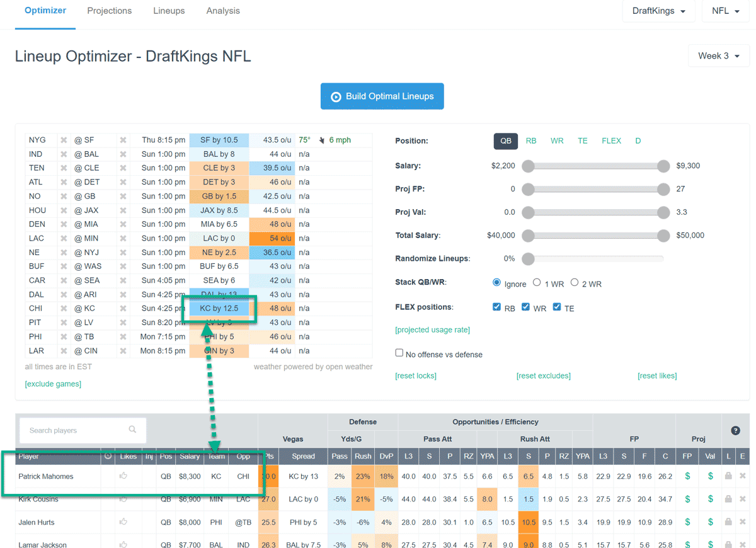The height and width of the screenshot is (548, 756).
Task: Exclude @ SF using its x icon
Action: 123,140
